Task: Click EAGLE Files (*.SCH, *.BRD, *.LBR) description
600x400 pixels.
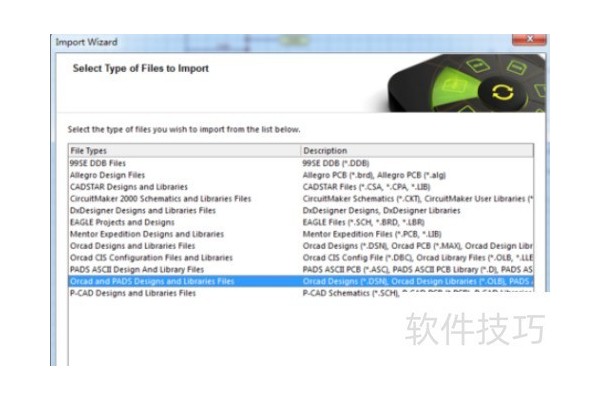Action: point(364,222)
